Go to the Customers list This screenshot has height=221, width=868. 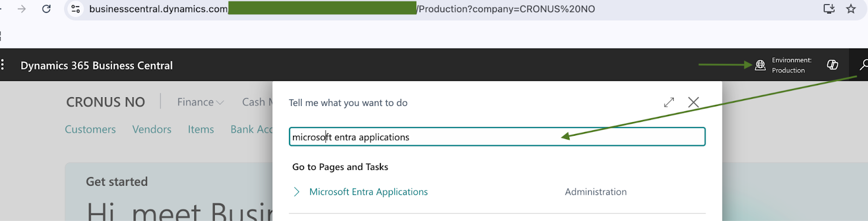coord(90,129)
